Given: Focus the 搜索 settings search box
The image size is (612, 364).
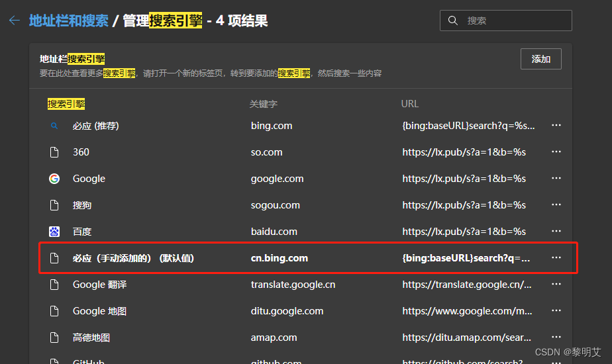Looking at the screenshot, I should [x=506, y=21].
